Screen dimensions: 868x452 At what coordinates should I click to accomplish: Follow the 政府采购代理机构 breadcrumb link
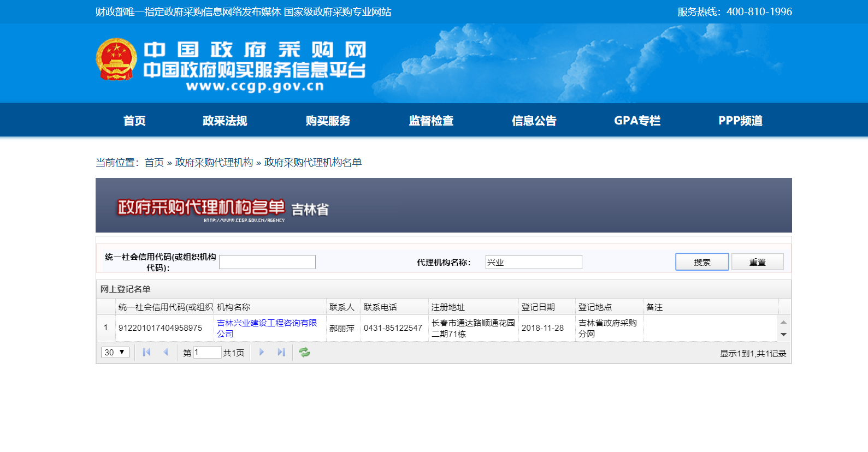coord(214,163)
